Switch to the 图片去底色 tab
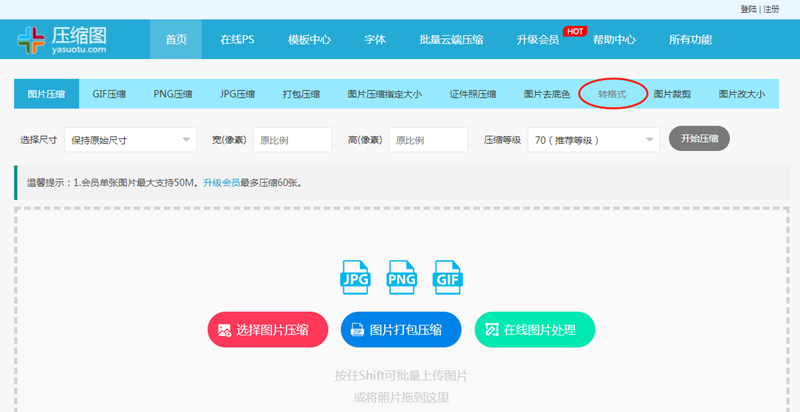 click(x=547, y=94)
